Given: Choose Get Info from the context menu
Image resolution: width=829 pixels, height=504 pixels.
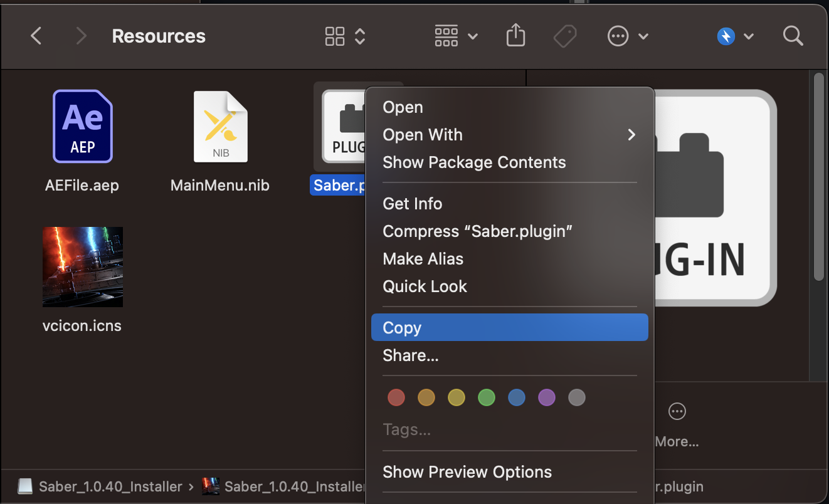Looking at the screenshot, I should 510,204.
